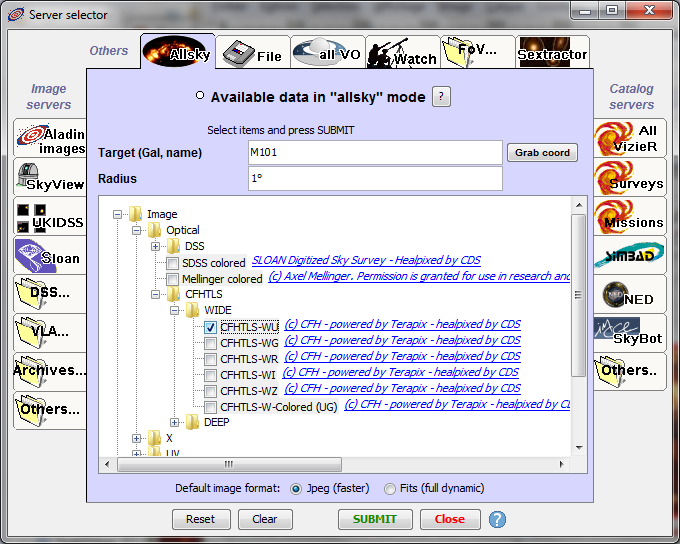Screen dimensions: 680x544
Task: Check the CFHTLS-WI checkbox
Action: point(210,375)
